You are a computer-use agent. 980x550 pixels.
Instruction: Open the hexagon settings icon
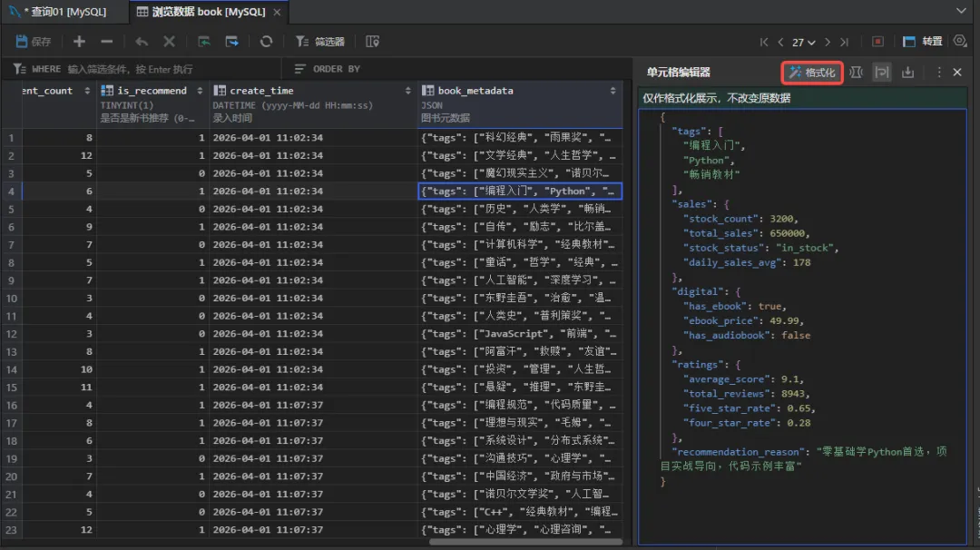tap(960, 41)
